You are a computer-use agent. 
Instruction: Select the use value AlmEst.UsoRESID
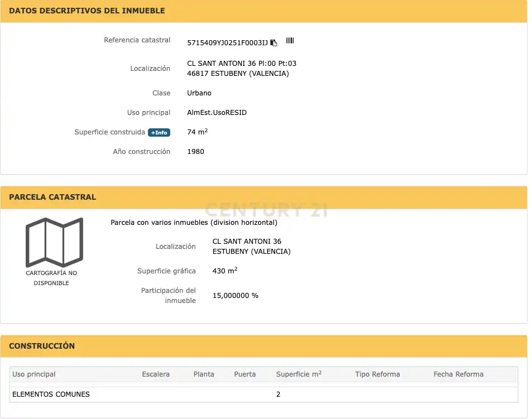[217, 113]
